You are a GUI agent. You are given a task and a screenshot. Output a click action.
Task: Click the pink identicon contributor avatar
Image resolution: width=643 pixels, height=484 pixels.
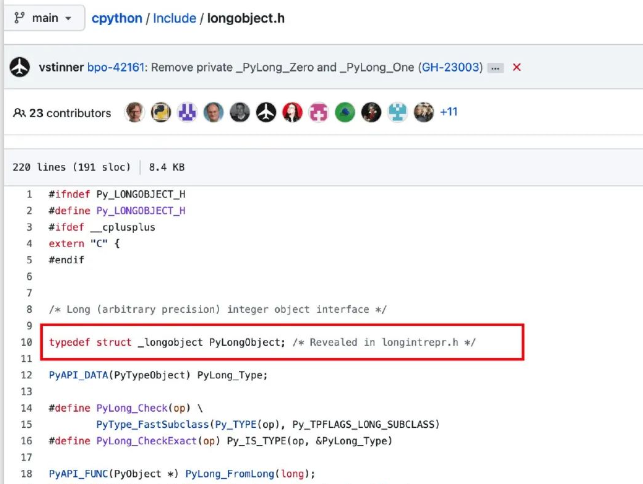click(x=319, y=112)
